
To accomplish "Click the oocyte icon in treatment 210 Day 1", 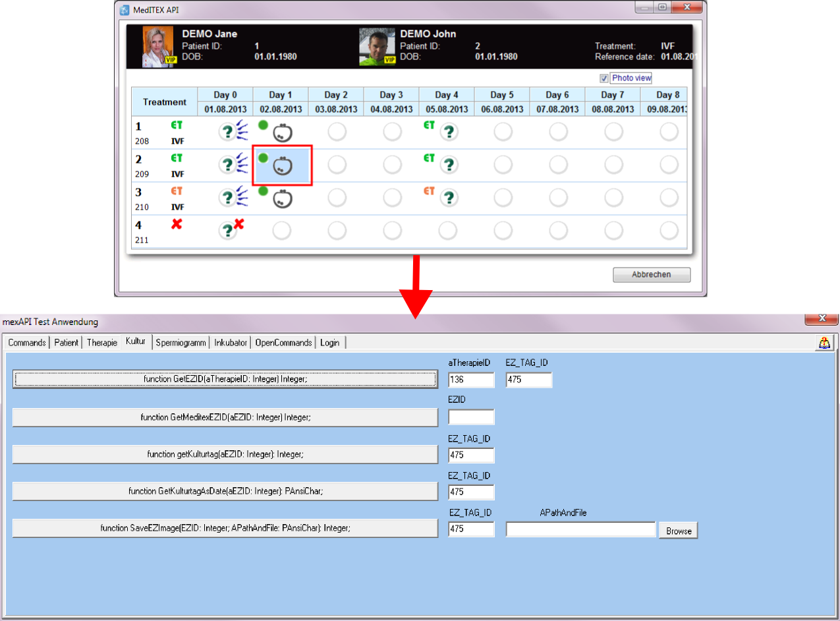I will 283,198.
